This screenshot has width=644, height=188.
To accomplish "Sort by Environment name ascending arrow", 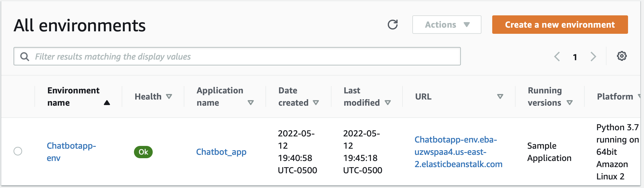I will click(107, 103).
